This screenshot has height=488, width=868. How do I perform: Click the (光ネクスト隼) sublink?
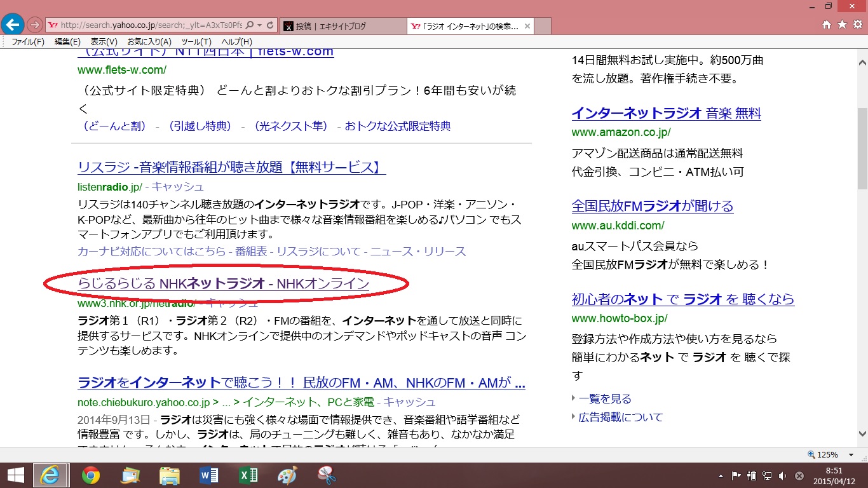(290, 126)
